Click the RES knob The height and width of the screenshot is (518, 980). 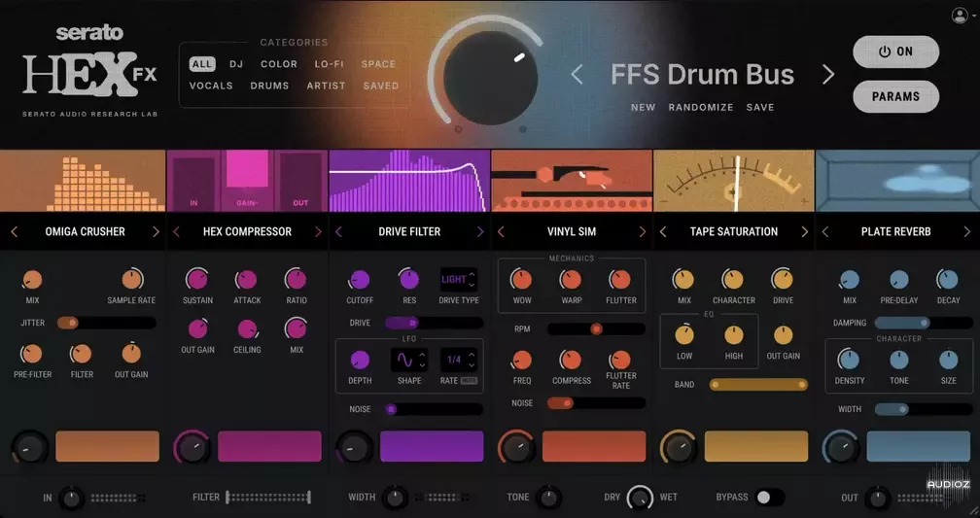click(x=409, y=279)
